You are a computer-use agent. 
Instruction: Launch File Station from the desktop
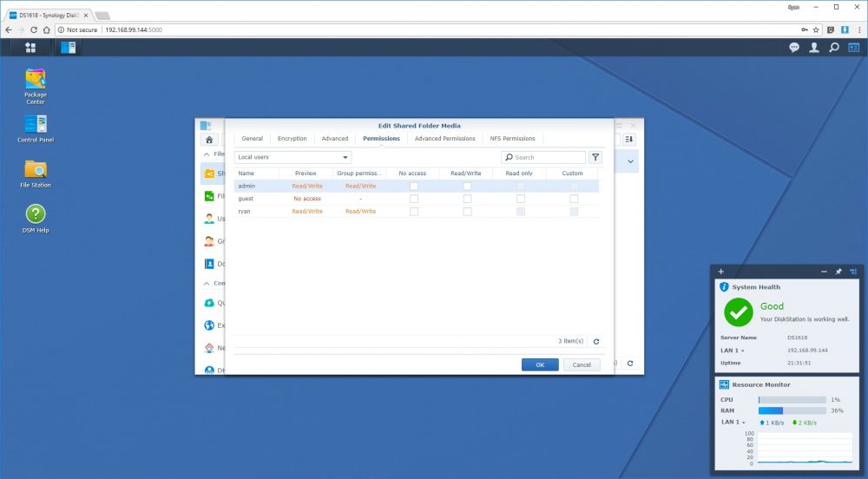click(x=36, y=174)
